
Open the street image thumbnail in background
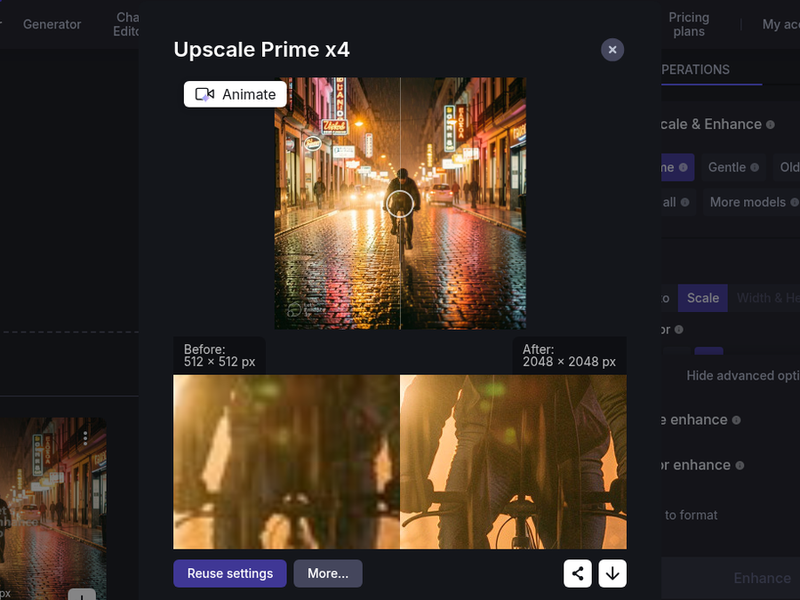(53, 509)
